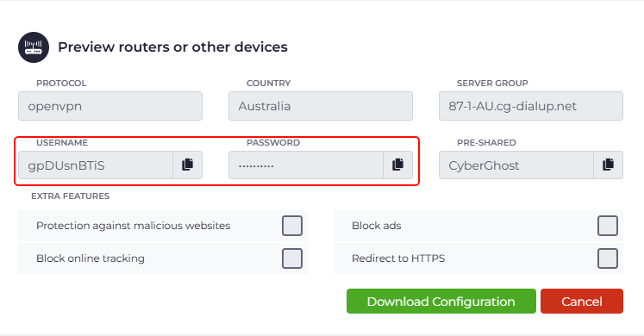Copy the password using its copy icon
The height and width of the screenshot is (336, 644).
398,165
